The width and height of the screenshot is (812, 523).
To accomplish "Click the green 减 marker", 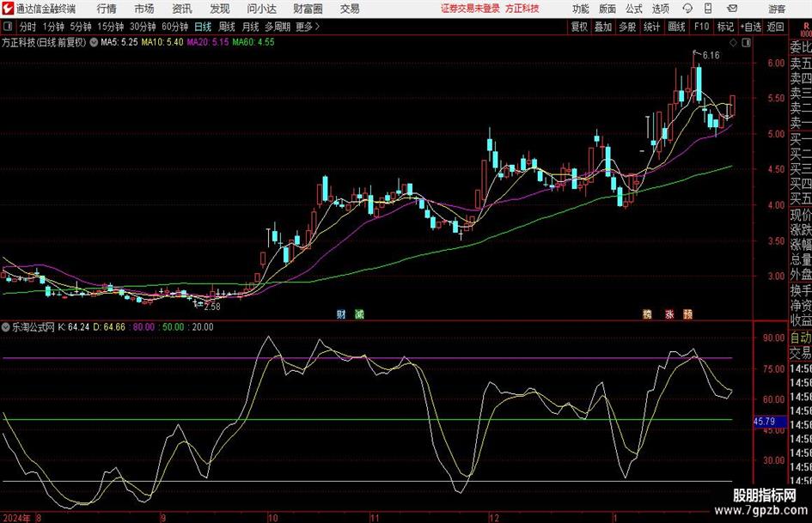I will (x=359, y=314).
